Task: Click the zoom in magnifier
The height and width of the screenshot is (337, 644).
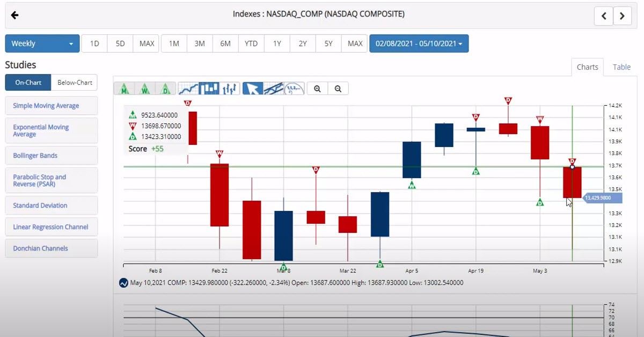Action: click(317, 89)
